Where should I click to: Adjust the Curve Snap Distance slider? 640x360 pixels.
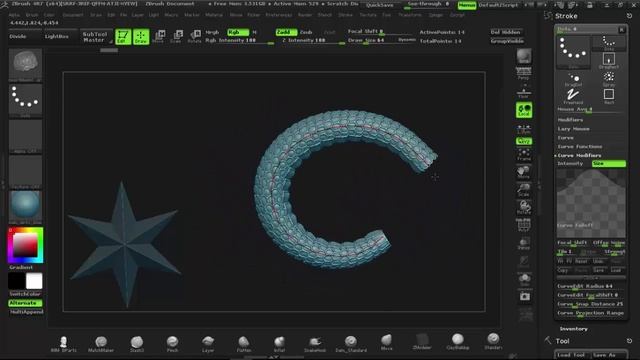coord(591,304)
